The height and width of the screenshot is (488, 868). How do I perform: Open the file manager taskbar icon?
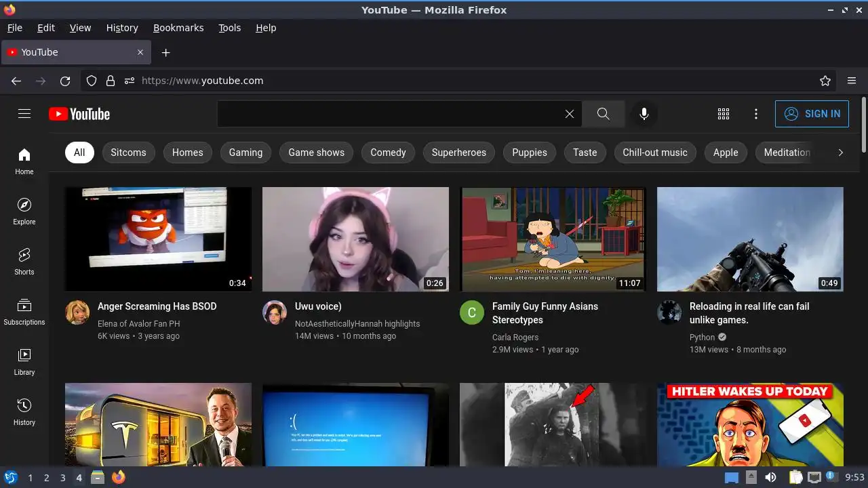point(98,477)
